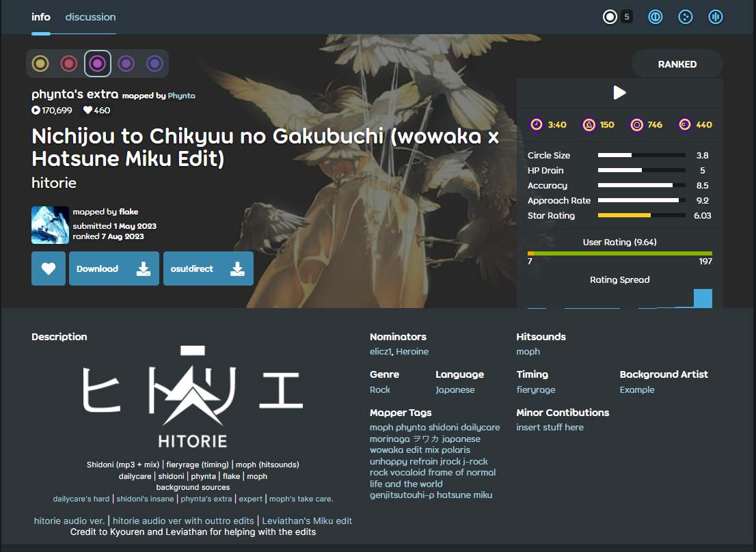The image size is (756, 552).
Task: Click the HITORIE logo image
Action: pyautogui.click(x=193, y=396)
